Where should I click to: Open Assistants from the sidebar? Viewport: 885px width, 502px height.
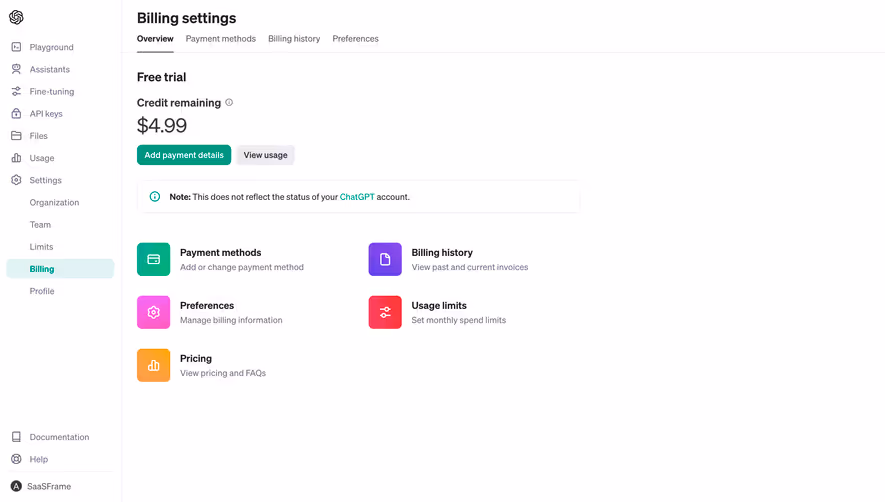pyautogui.click(x=50, y=69)
